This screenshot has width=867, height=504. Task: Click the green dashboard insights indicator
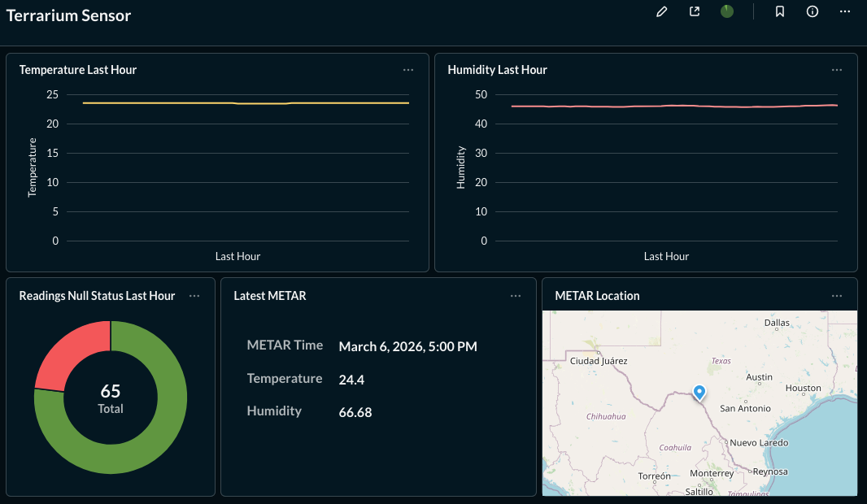[726, 11]
